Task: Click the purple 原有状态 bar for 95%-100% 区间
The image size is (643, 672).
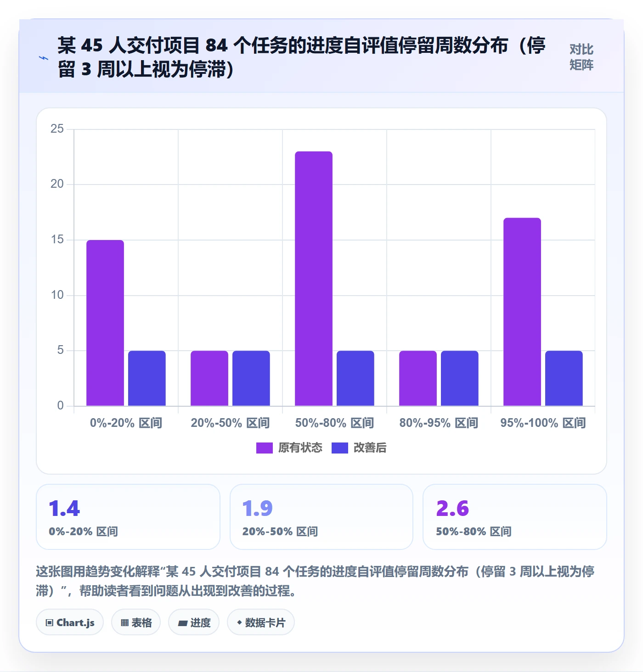Action: (x=522, y=312)
